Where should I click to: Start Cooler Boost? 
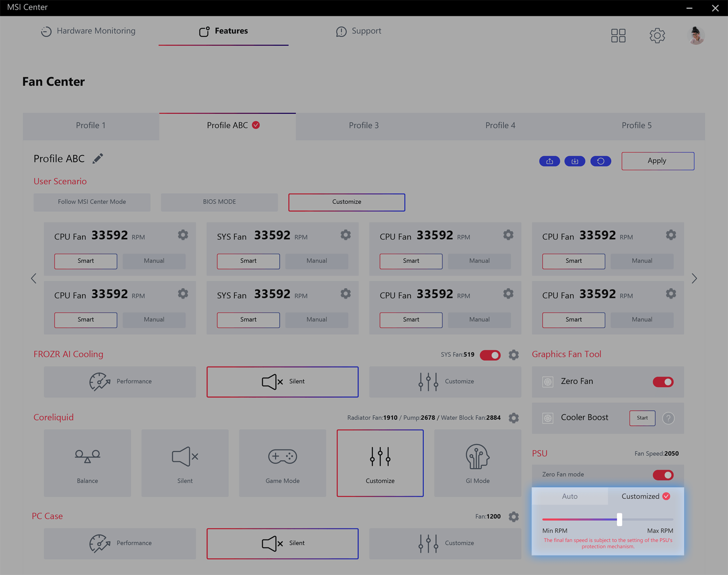pyautogui.click(x=642, y=418)
